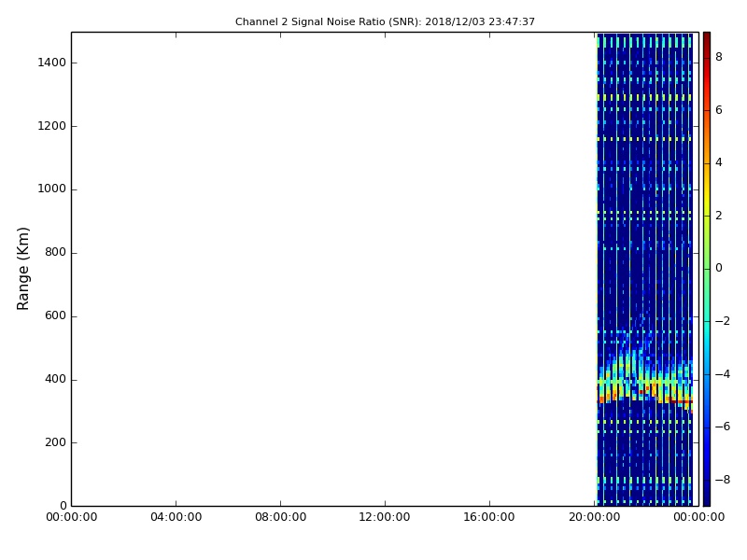The width and height of the screenshot is (747, 560).
Task: Click the green middle of the colorbar
Action: pos(707,268)
